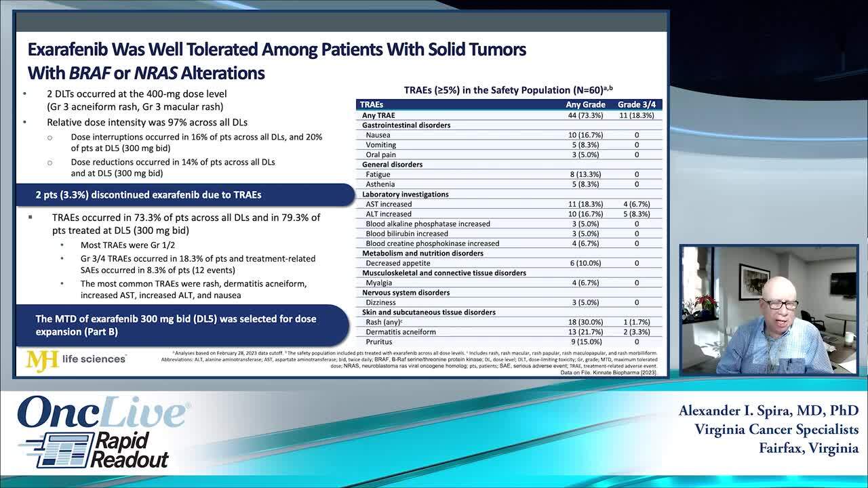The width and height of the screenshot is (868, 488).
Task: Click the MJH life sciences logo
Action: click(x=75, y=359)
